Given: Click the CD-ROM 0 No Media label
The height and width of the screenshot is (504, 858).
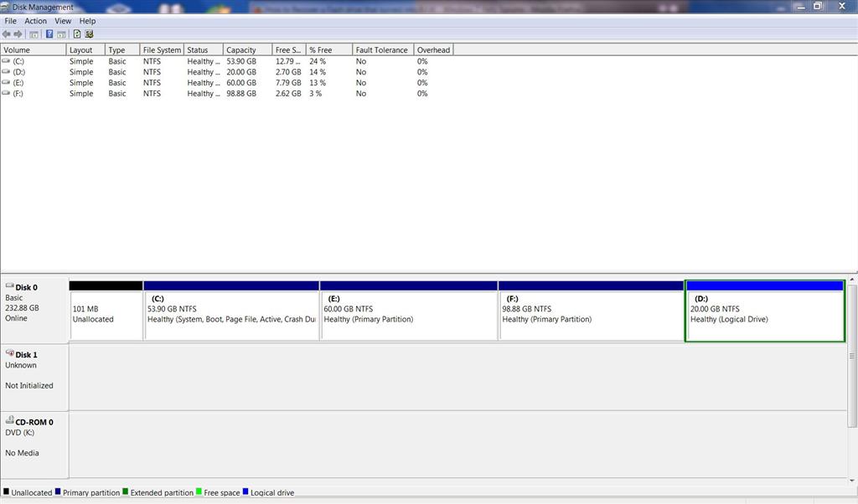Looking at the screenshot, I should [x=22, y=453].
